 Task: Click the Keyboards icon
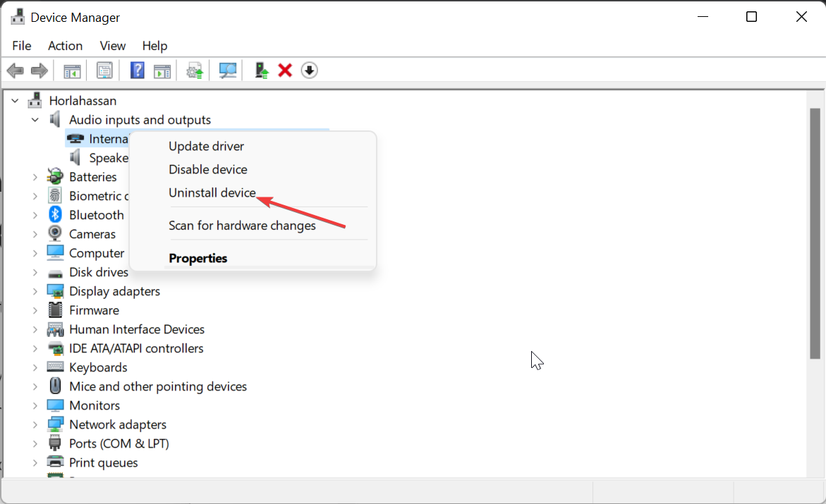[x=55, y=367]
